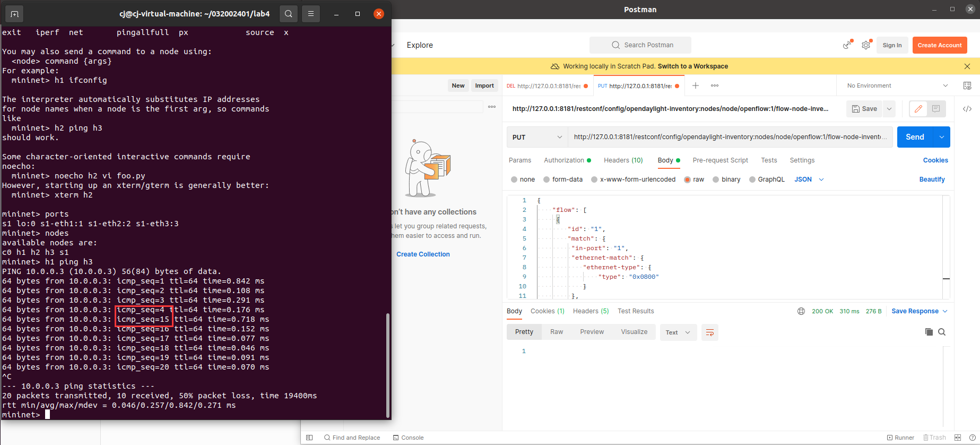Screen dimensions: 980x445
Task: Open response Headers (5) tab
Action: [591, 311]
